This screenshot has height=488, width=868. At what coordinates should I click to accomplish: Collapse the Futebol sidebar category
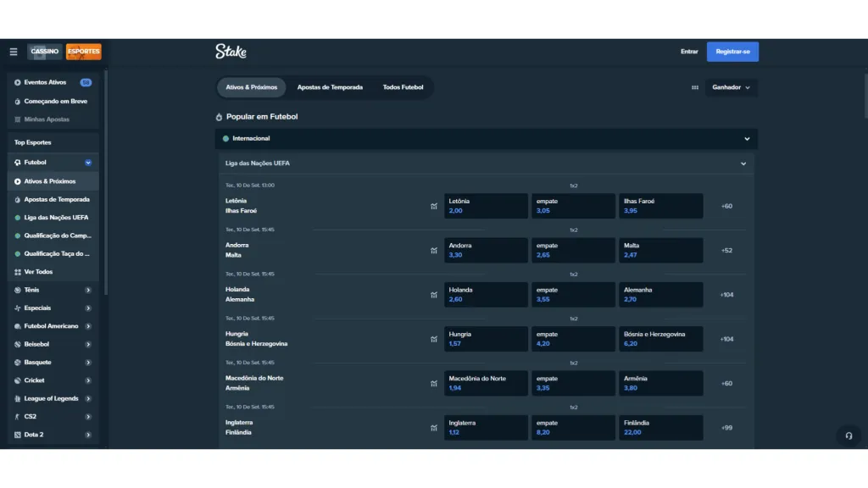coord(88,163)
